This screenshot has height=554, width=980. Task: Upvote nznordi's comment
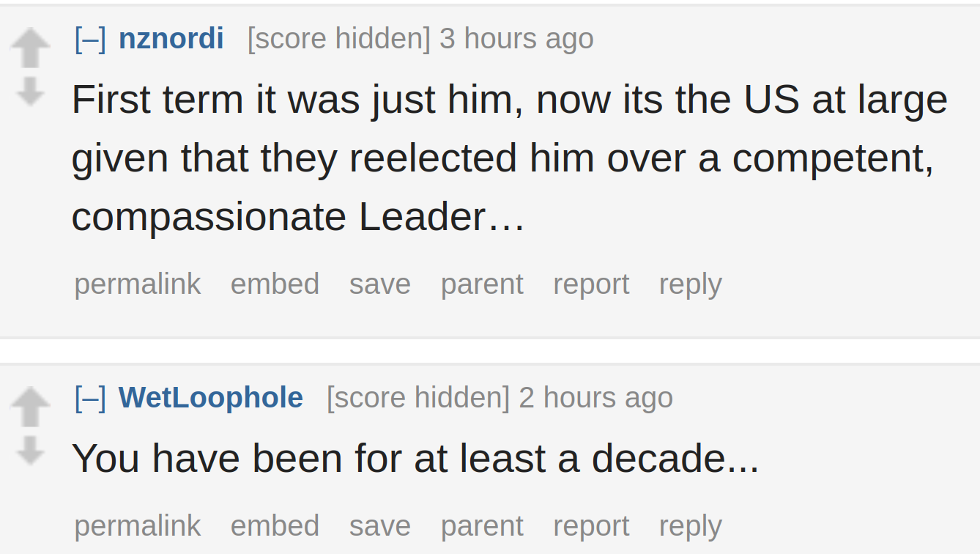30,48
